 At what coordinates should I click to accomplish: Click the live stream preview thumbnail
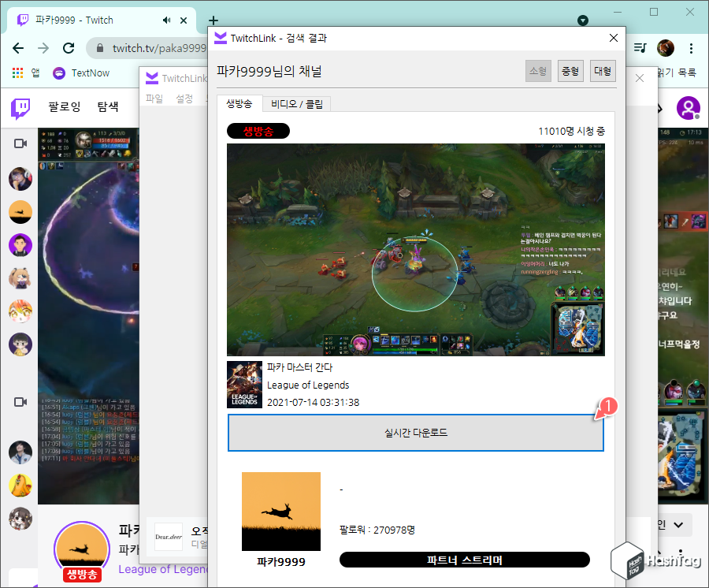click(x=415, y=250)
